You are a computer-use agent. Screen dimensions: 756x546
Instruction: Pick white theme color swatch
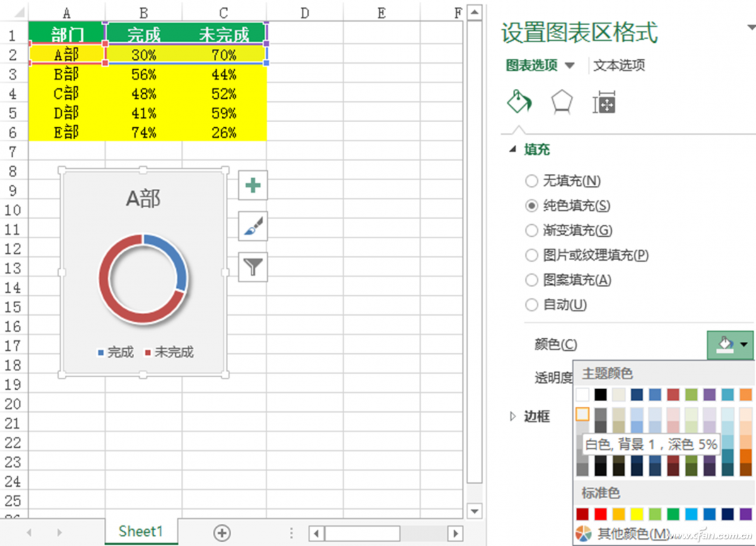click(583, 395)
